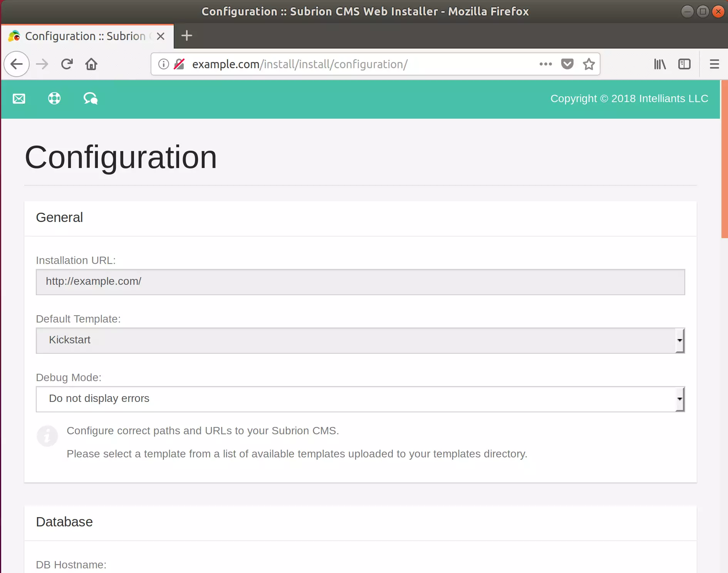Click the Installation URL input field
Viewport: 728px width, 573px height.
[x=360, y=282]
